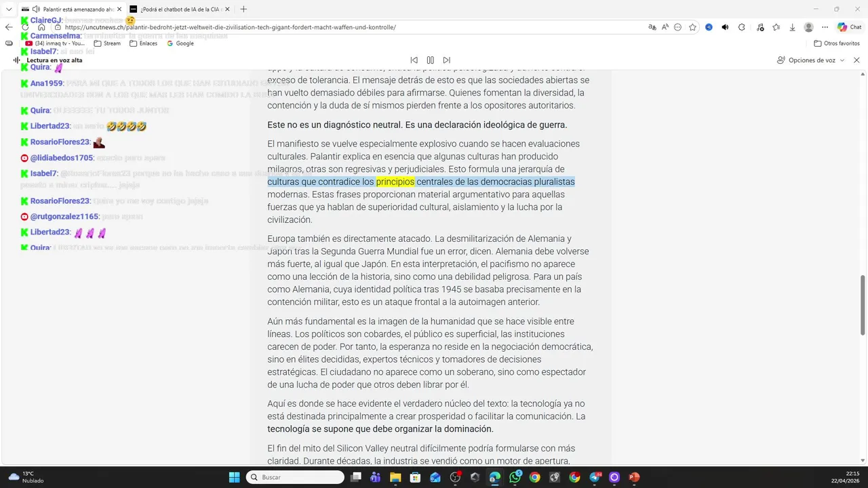Open the circled ellipsis address bar button

679,27
